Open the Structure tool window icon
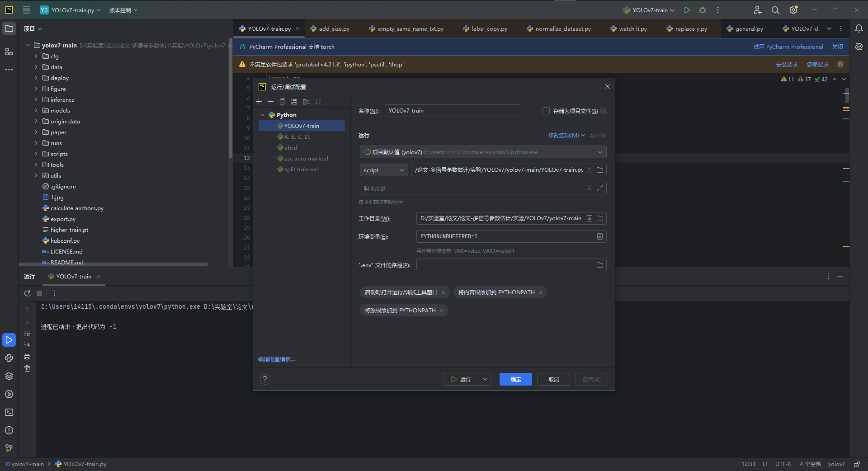868x471 pixels. coord(9,52)
